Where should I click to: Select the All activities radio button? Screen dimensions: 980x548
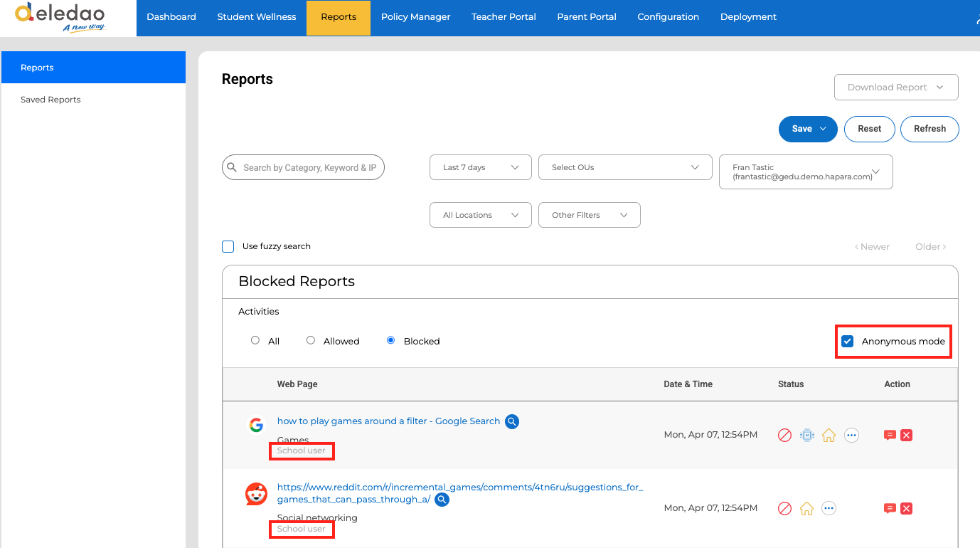(x=255, y=341)
